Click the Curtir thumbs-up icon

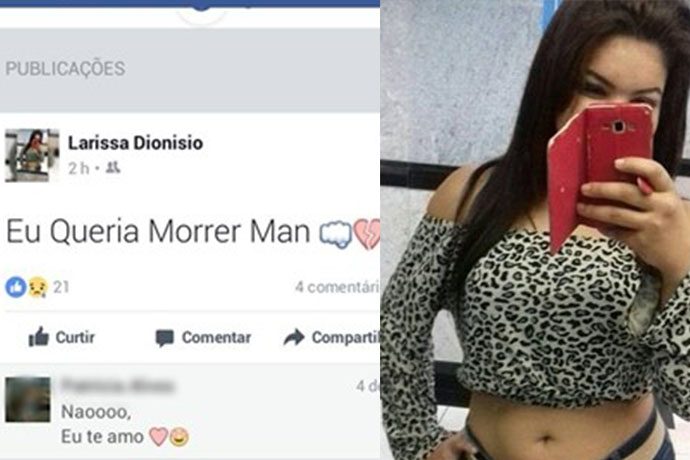[39, 337]
